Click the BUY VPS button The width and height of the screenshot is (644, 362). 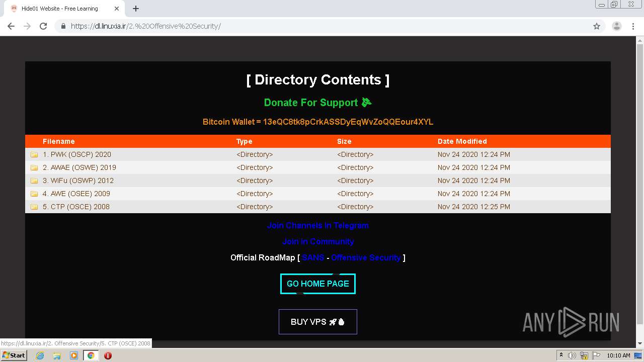(318, 322)
